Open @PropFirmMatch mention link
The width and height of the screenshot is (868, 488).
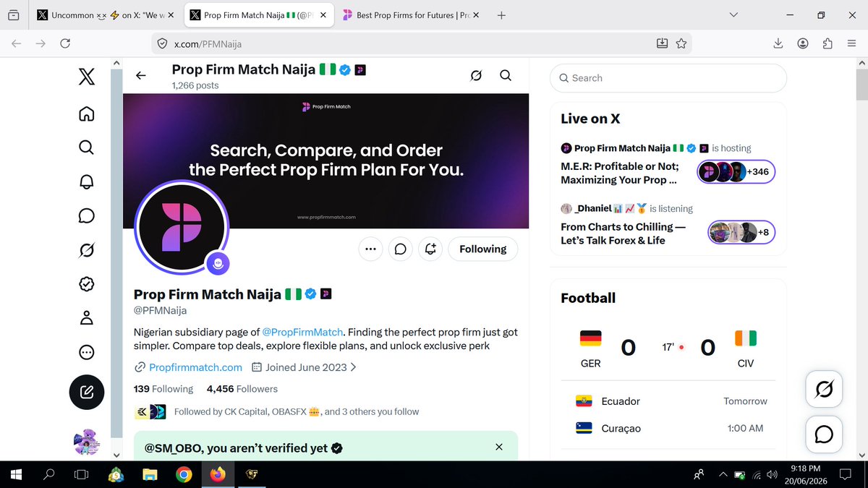coord(302,332)
